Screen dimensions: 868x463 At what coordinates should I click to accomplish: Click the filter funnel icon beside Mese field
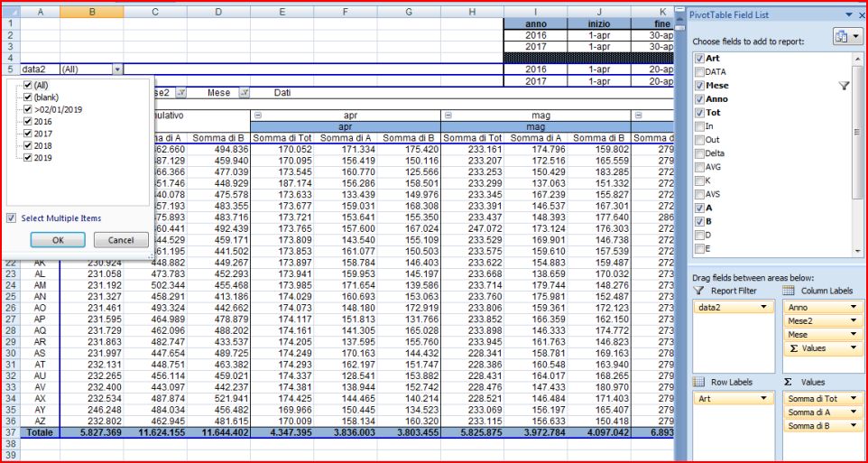coord(844,85)
